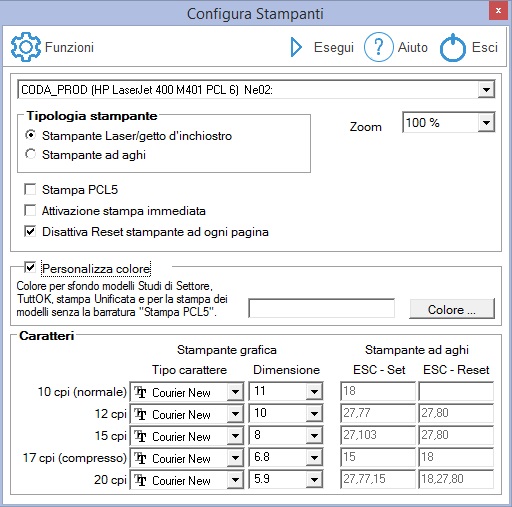The width and height of the screenshot is (512, 507).
Task: Click the Colore ... button
Action: [452, 309]
